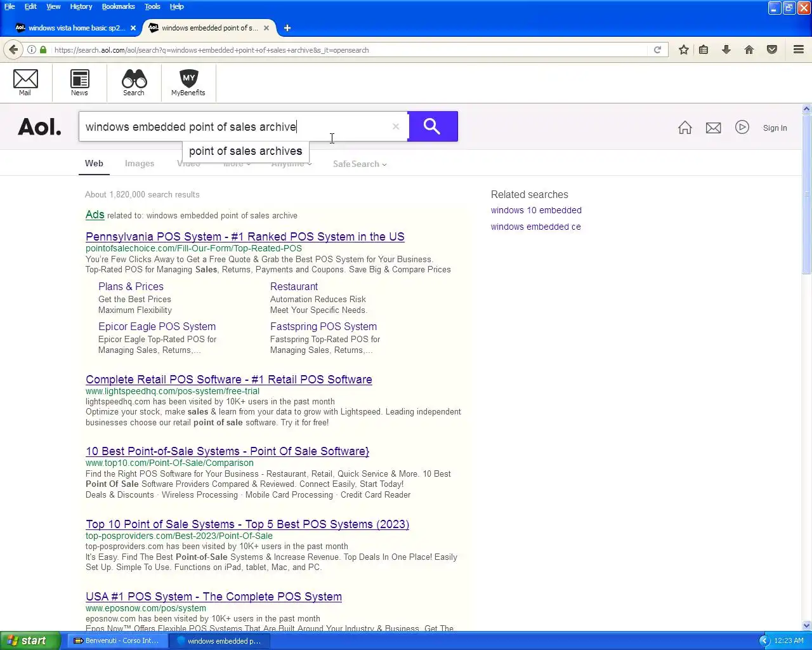Screen dimensions: 812x650
Task: Open the Tools menu
Action: click(x=152, y=6)
